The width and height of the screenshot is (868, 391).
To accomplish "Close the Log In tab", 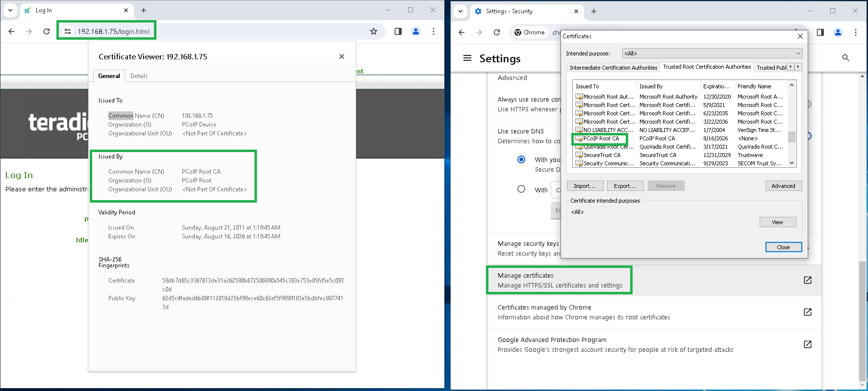I will click(x=126, y=10).
